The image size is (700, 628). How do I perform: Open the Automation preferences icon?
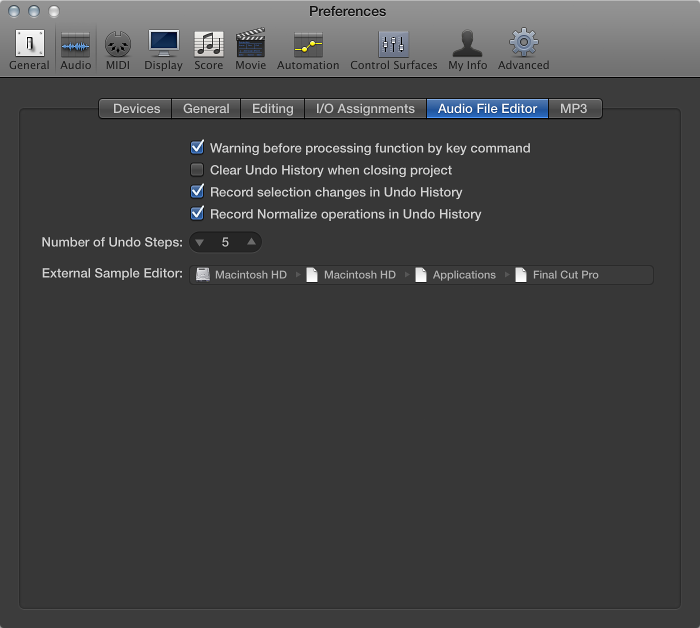click(x=308, y=45)
